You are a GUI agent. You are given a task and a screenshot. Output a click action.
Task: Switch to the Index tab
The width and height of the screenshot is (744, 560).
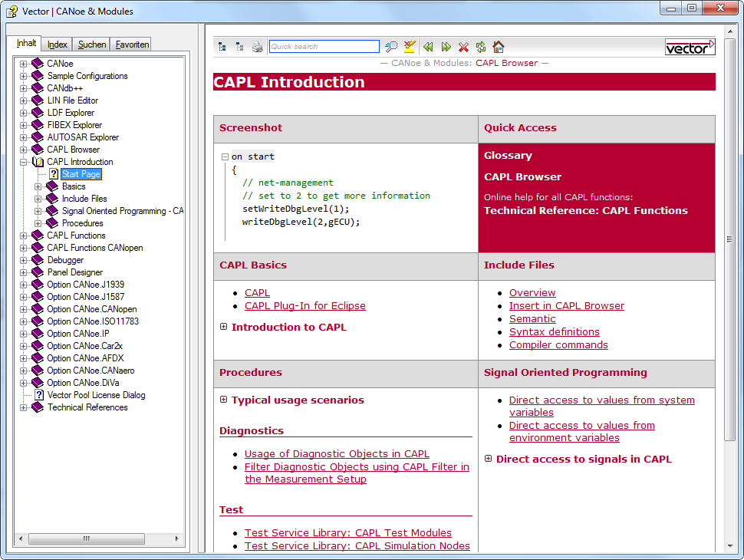click(56, 44)
